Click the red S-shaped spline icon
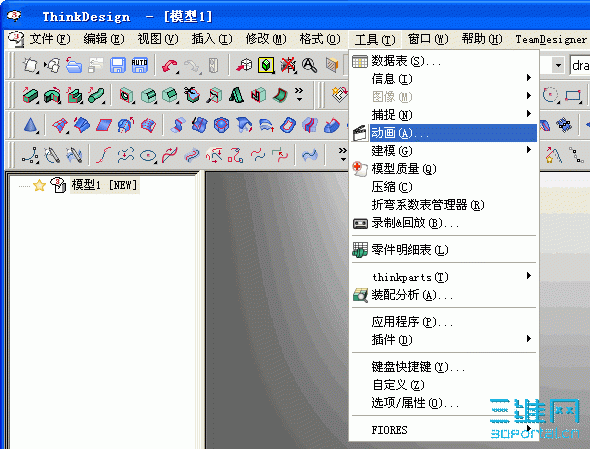Viewport: 590px width, 449px height. [x=103, y=155]
